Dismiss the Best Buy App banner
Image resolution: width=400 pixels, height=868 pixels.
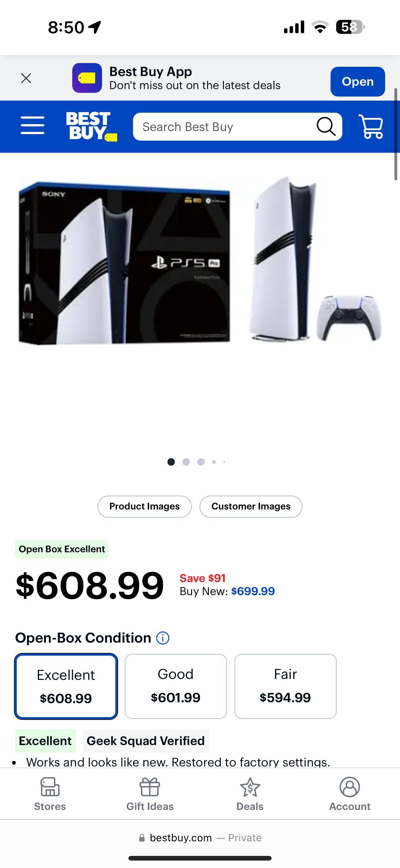click(x=26, y=78)
